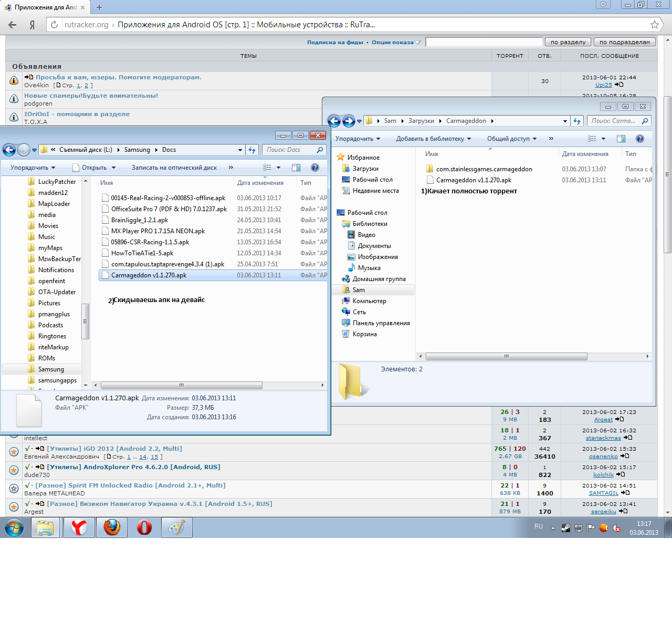The image size is (672, 622).
Task: Select the Загрузки favorites item
Action: tap(365, 169)
